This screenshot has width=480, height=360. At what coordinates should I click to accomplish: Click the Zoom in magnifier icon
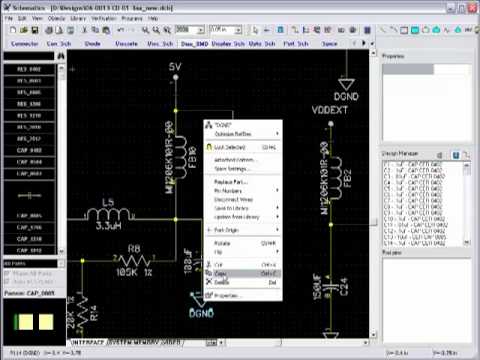coord(146,30)
